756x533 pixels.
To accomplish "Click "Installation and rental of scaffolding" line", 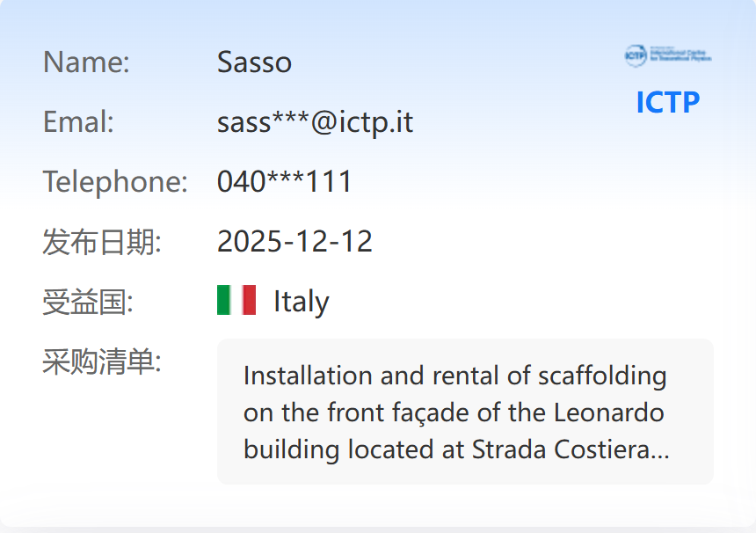I will tap(454, 376).
